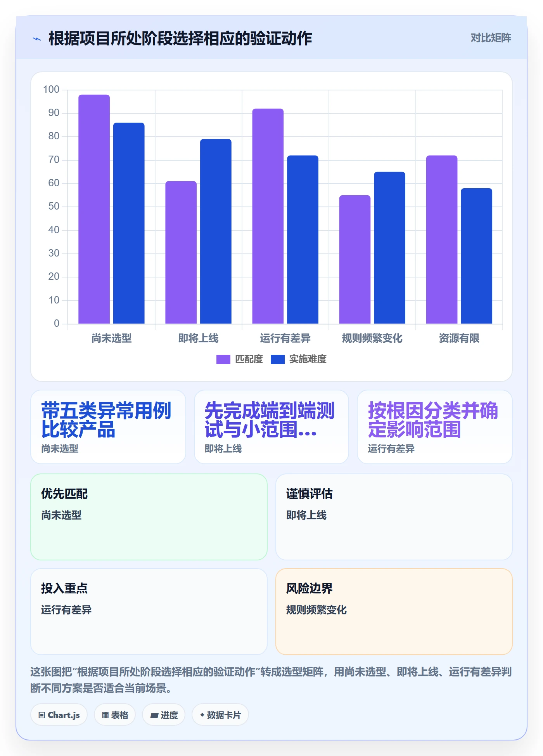The width and height of the screenshot is (543, 756).
Task: Click the main title 根据项目所处阶段选择相应的验证动作
Action: pyautogui.click(x=180, y=39)
